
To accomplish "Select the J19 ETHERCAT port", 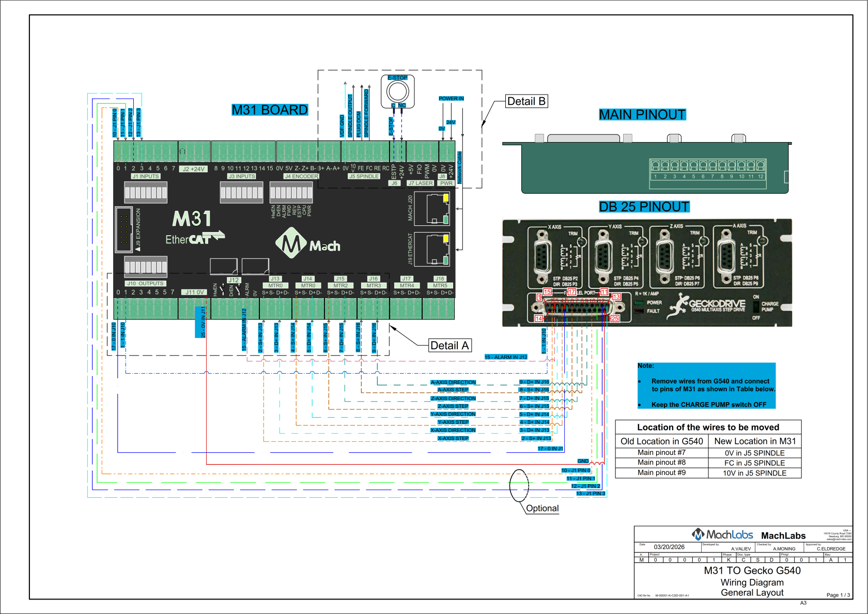I will [x=433, y=250].
